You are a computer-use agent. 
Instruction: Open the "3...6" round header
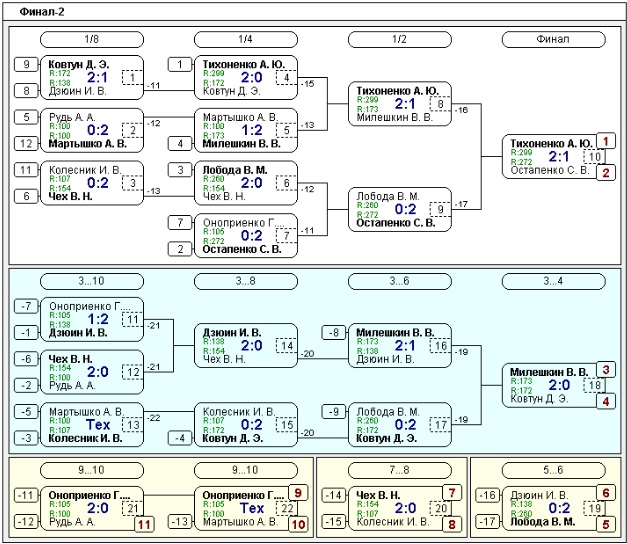coord(399,281)
